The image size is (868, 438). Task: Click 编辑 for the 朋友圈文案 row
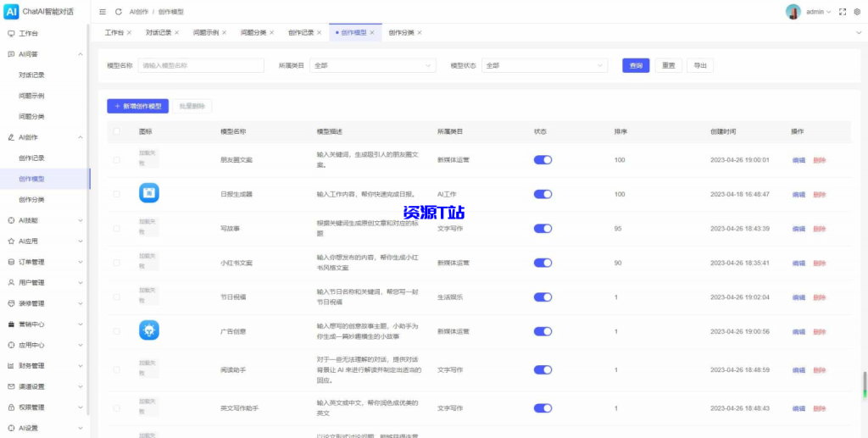(798, 160)
